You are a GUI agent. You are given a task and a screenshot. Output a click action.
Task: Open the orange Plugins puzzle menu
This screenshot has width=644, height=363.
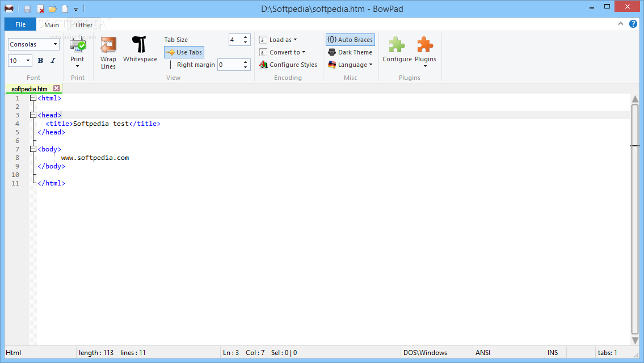[x=425, y=51]
